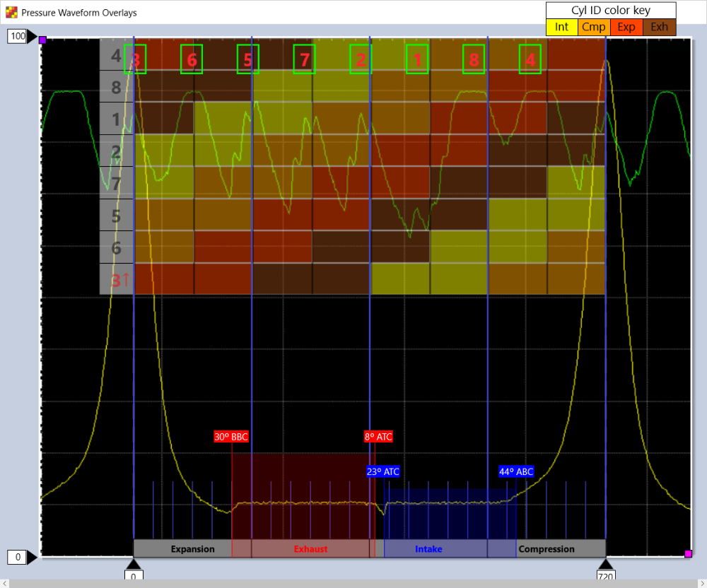Click the Pressure Waveform Overlays window icon
Image resolution: width=707 pixels, height=588 pixels.
pyautogui.click(x=11, y=13)
